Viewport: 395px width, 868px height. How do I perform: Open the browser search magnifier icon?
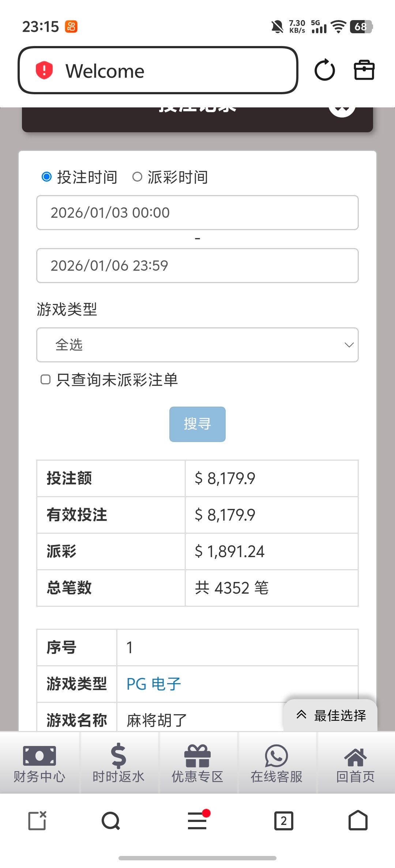pyautogui.click(x=111, y=821)
